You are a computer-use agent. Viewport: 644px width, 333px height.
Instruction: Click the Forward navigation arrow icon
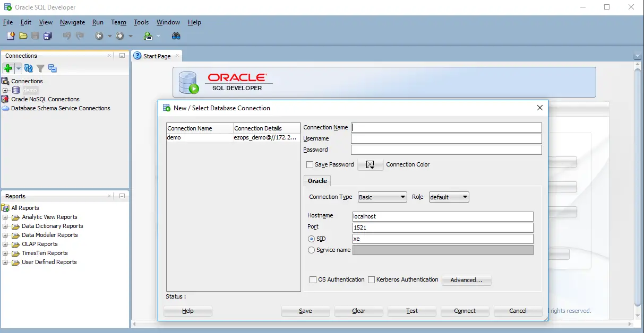click(120, 36)
